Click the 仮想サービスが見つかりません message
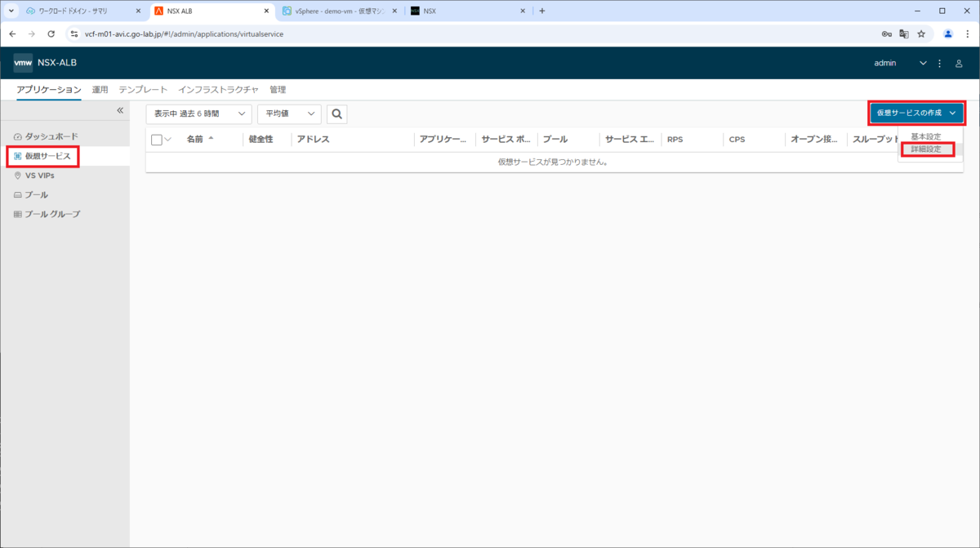Viewport: 980px width, 548px height. click(553, 162)
